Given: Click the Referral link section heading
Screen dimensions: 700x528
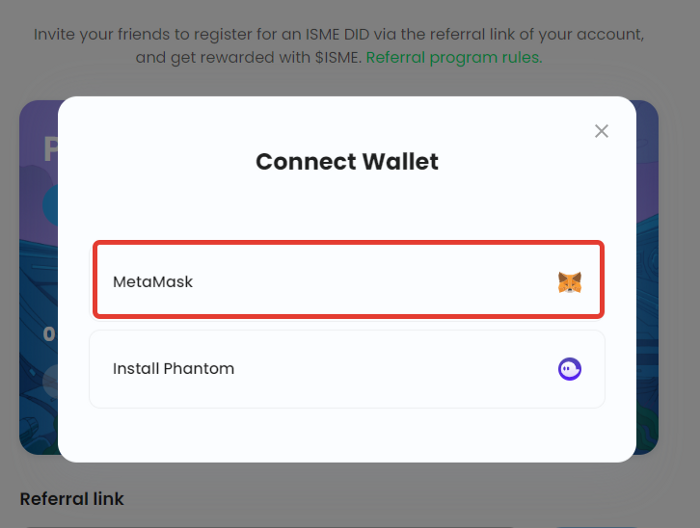Looking at the screenshot, I should coord(72,498).
